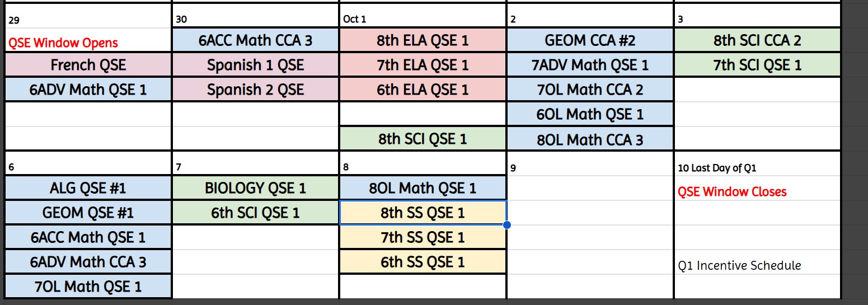Viewport: 868px width, 305px height.
Task: Select the GEOM CCA #2 cell
Action: pyautogui.click(x=590, y=40)
